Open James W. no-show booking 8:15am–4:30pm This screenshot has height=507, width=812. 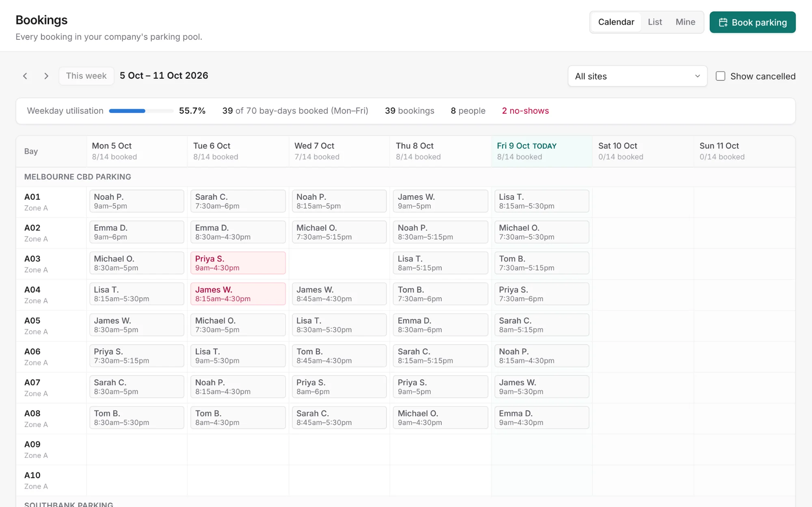[238, 293]
